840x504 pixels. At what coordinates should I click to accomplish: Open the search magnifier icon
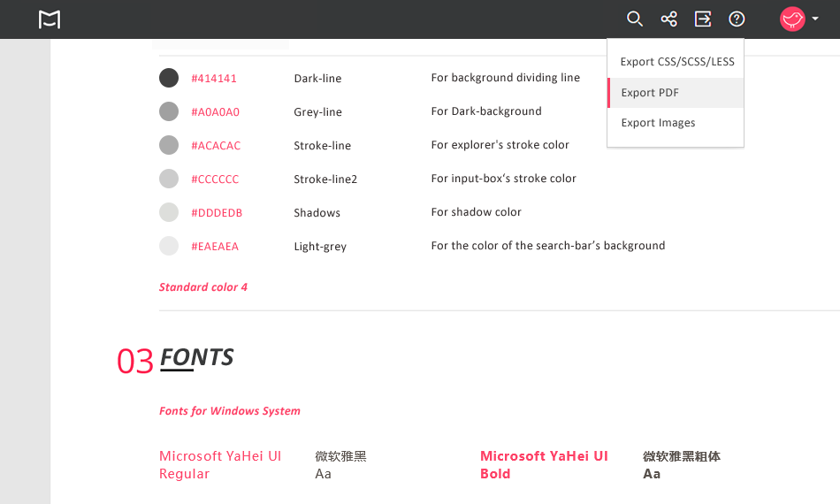point(634,19)
